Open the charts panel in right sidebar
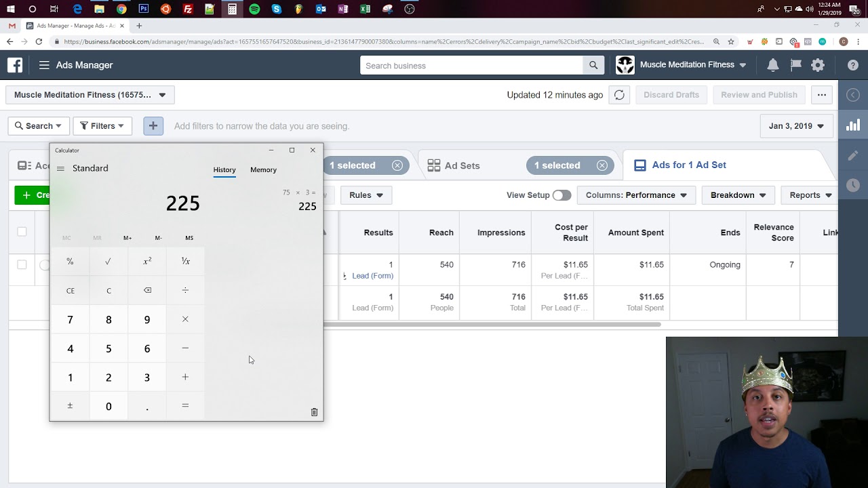 pyautogui.click(x=853, y=125)
